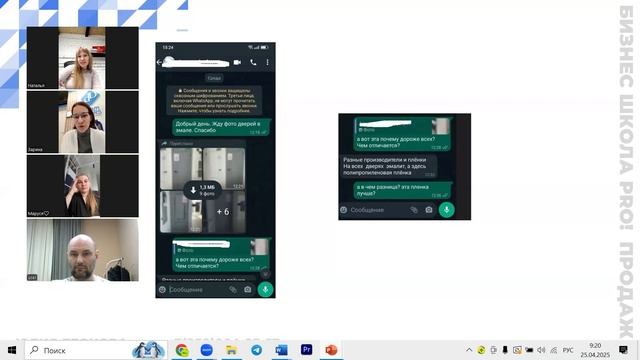
Task: Open the camera icon in the right chat input
Action: click(x=429, y=210)
